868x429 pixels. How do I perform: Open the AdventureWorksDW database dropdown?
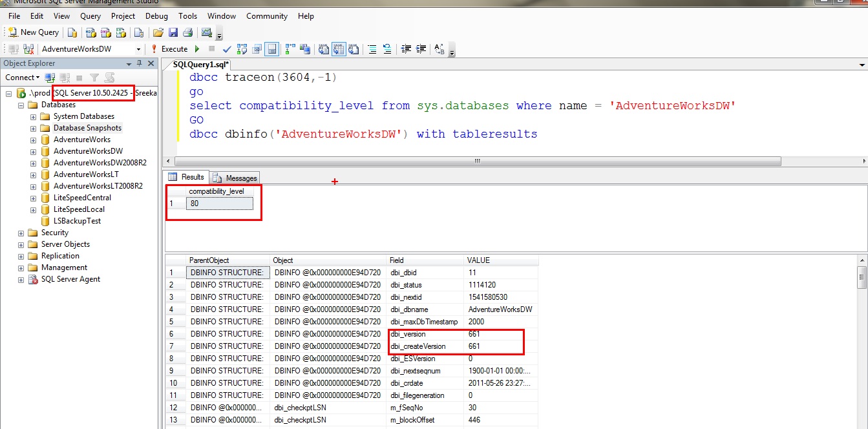138,49
